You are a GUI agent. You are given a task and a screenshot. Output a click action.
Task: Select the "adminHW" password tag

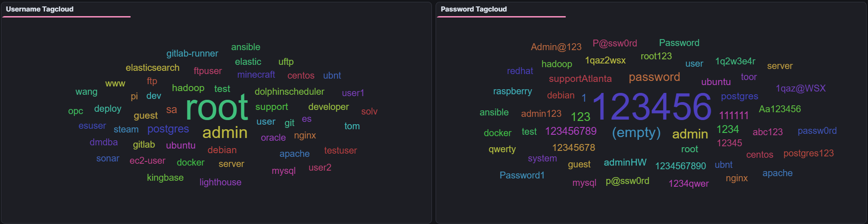coord(625,162)
